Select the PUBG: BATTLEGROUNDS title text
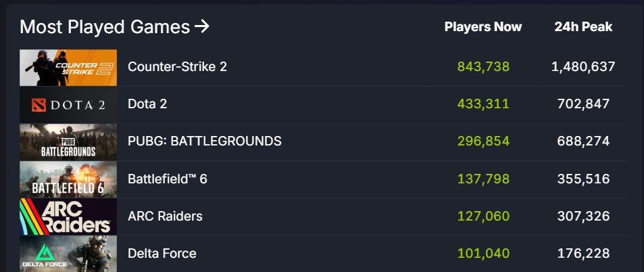The image size is (644, 272). pyautogui.click(x=204, y=141)
